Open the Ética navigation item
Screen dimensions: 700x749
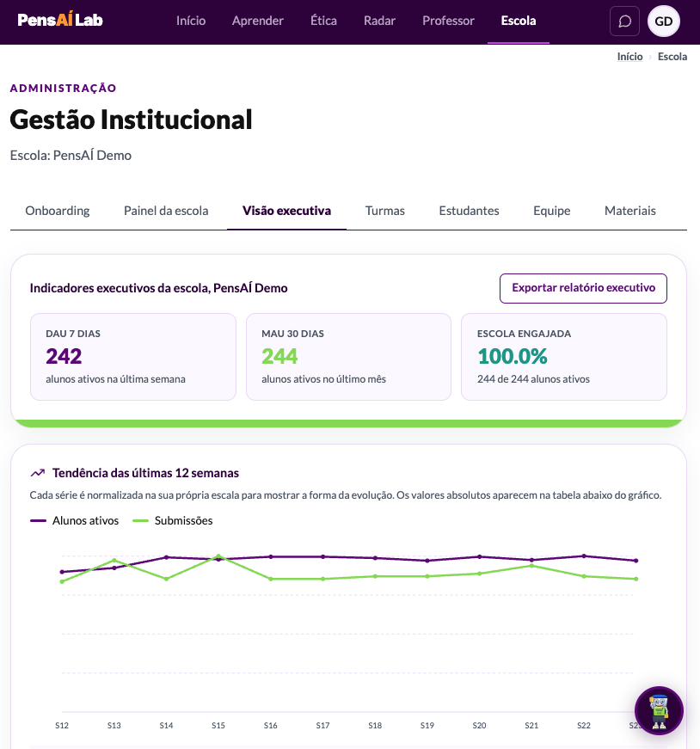[x=323, y=21]
